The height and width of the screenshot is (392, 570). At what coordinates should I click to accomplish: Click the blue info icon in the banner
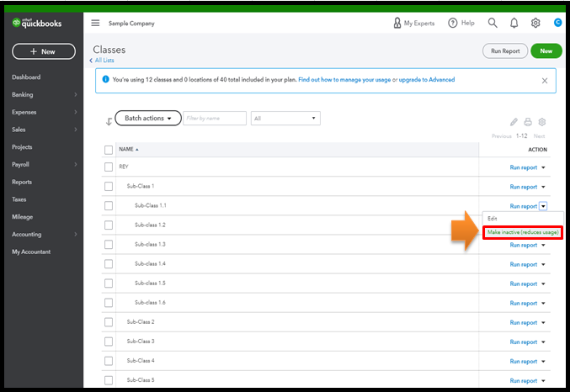105,79
